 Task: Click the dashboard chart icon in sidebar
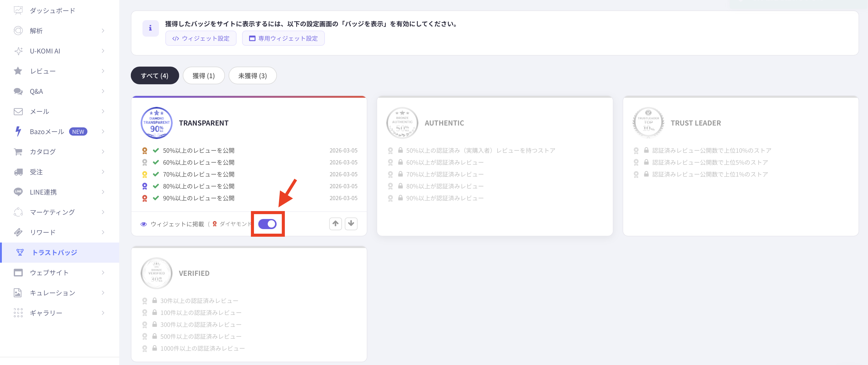(18, 10)
